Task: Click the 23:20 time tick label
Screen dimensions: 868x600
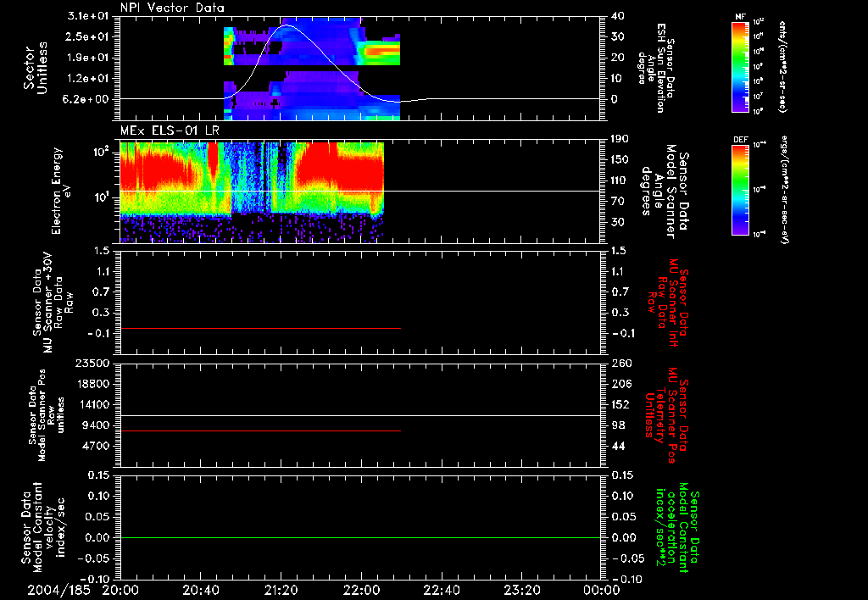Action: [x=521, y=590]
